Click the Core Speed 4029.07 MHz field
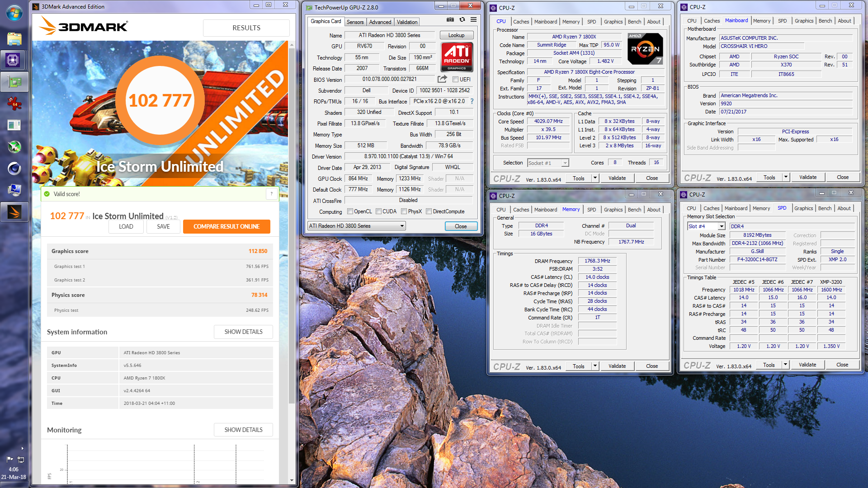 coord(548,121)
